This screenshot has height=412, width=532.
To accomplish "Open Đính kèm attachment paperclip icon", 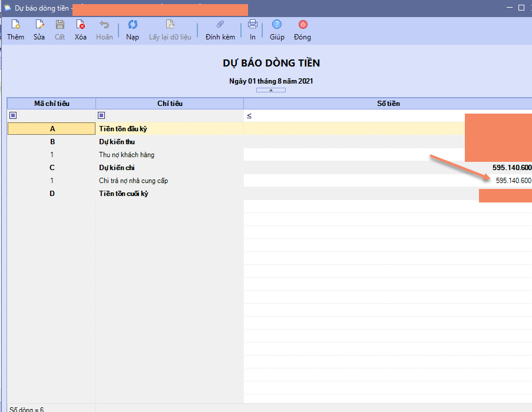I will tap(220, 25).
